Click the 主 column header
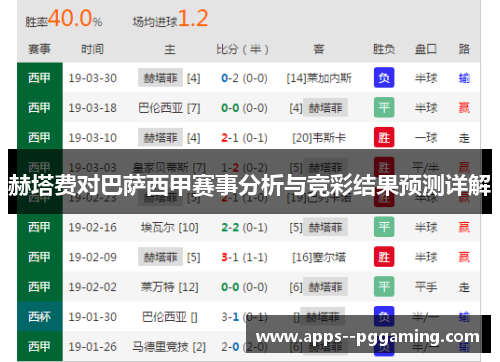The height and width of the screenshot is (362, 500). (x=169, y=49)
